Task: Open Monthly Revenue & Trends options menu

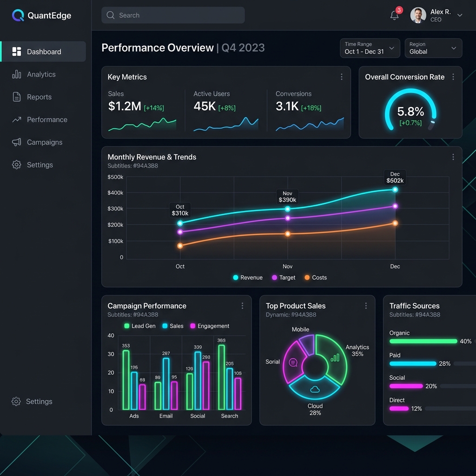Action: (453, 157)
